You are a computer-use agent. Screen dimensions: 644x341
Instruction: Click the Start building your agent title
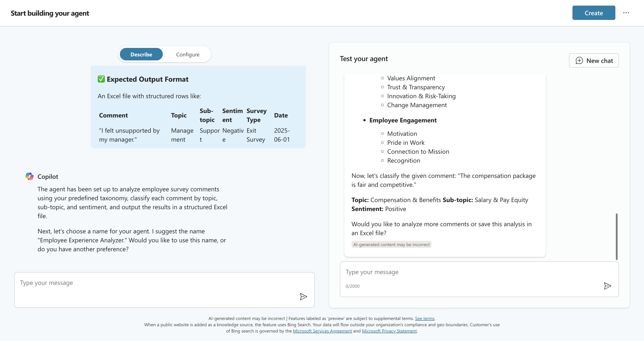50,13
